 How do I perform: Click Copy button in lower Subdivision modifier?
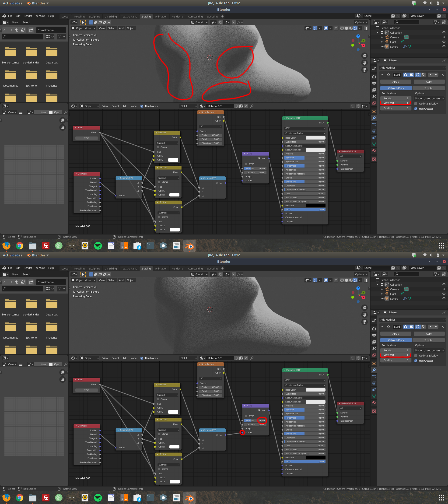(429, 334)
